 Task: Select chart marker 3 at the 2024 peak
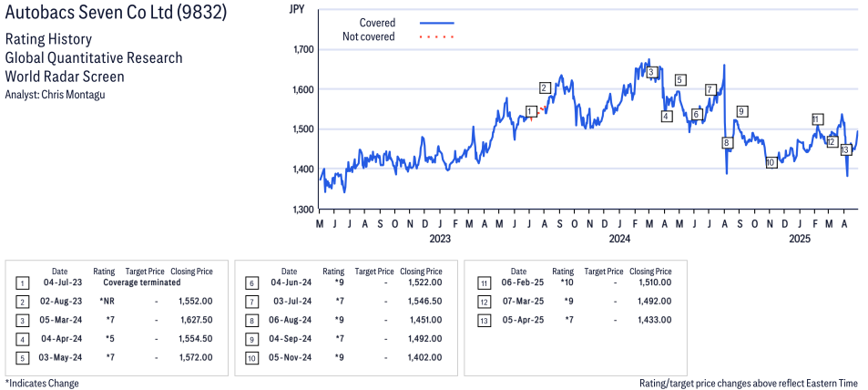pyautogui.click(x=651, y=72)
